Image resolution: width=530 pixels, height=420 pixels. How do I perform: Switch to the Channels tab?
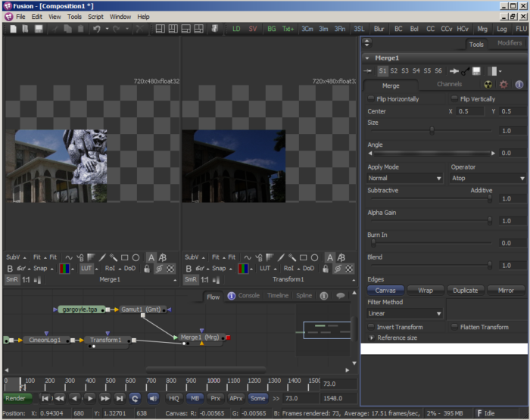pos(449,84)
